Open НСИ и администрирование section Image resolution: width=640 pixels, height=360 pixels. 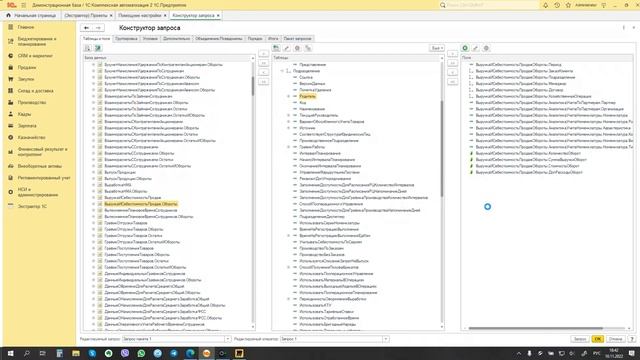pos(38,192)
